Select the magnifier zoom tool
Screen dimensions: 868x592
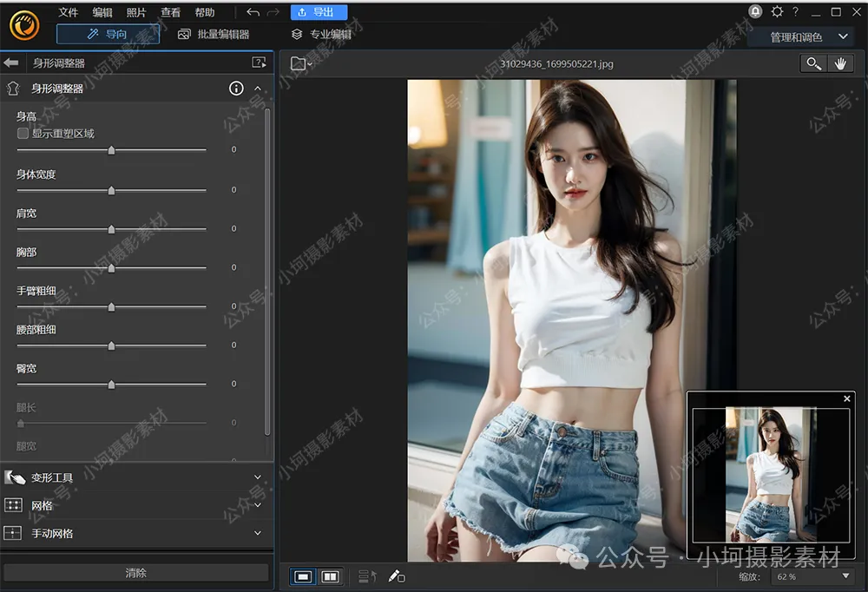(x=813, y=63)
